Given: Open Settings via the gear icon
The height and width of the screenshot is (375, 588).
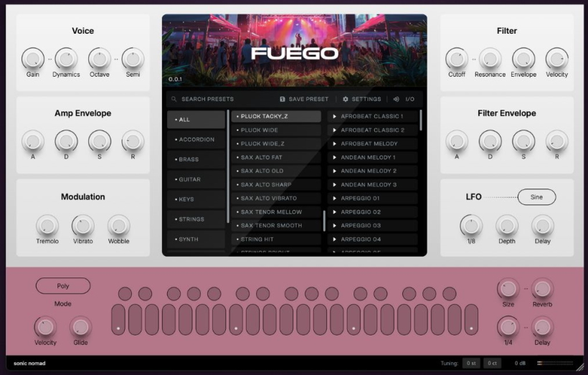Looking at the screenshot, I should 346,100.
